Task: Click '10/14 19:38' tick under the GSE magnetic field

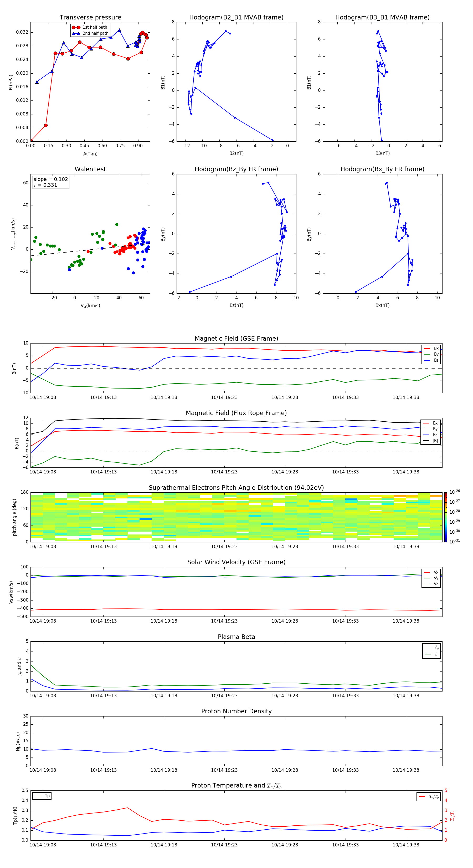Action: click(x=406, y=397)
